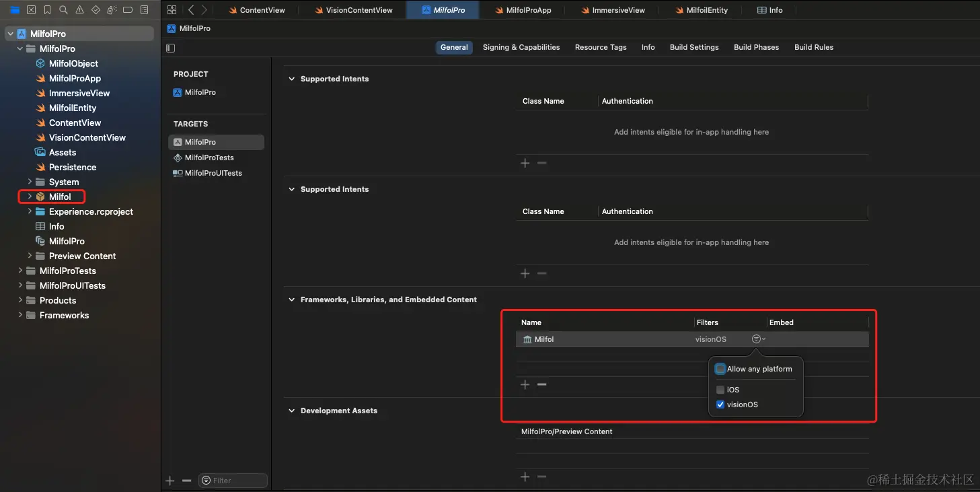Open the Find navigator magnifier icon
This screenshot has height=492, width=980.
63,10
